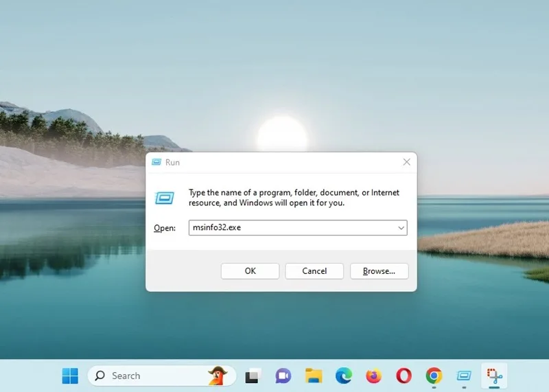Image resolution: width=549 pixels, height=392 pixels.
Task: Launch Microsoft Edge from the taskbar
Action: [x=344, y=376]
